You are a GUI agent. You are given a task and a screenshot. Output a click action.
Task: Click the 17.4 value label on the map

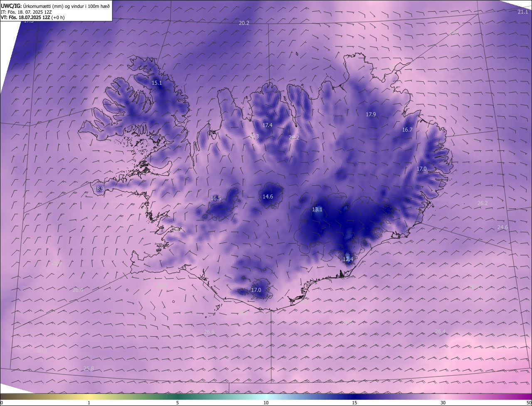click(x=267, y=125)
